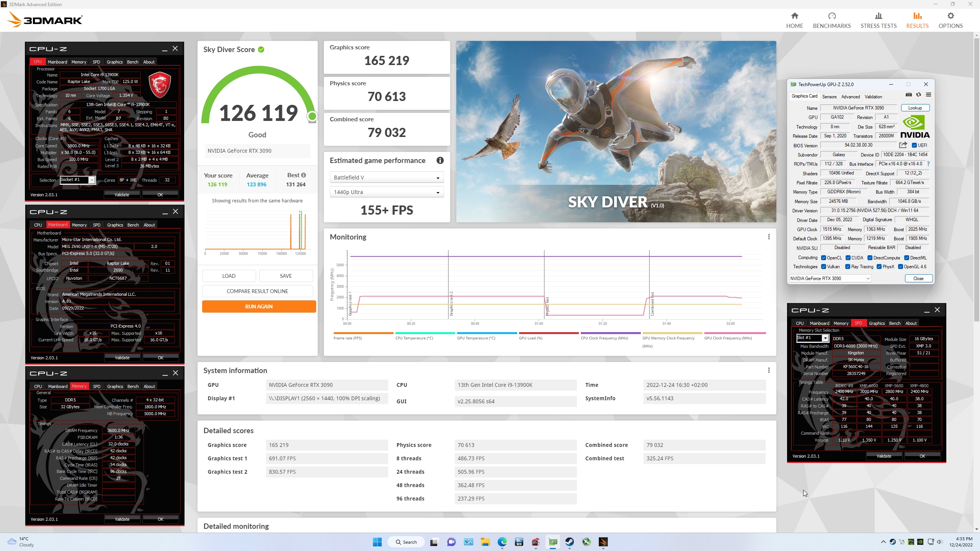Open the 3DMark taskbar icon
This screenshot has height=551, width=980.
[x=603, y=542]
